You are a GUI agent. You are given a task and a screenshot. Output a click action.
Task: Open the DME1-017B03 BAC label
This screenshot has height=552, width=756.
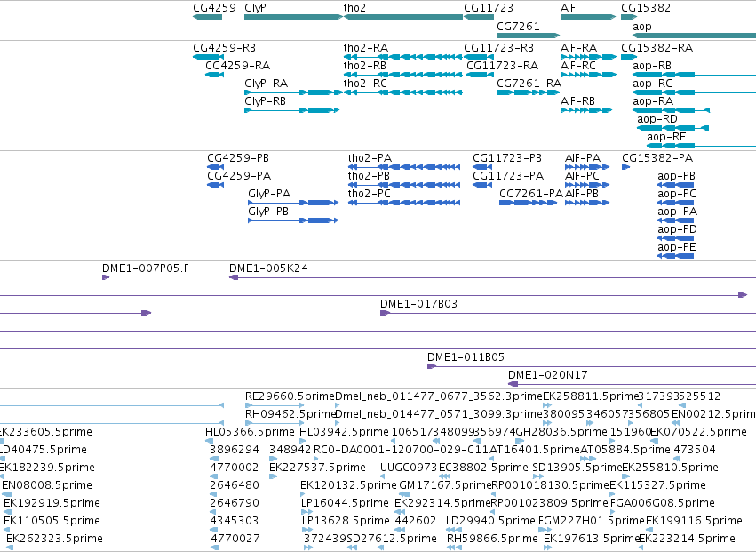[x=419, y=304]
